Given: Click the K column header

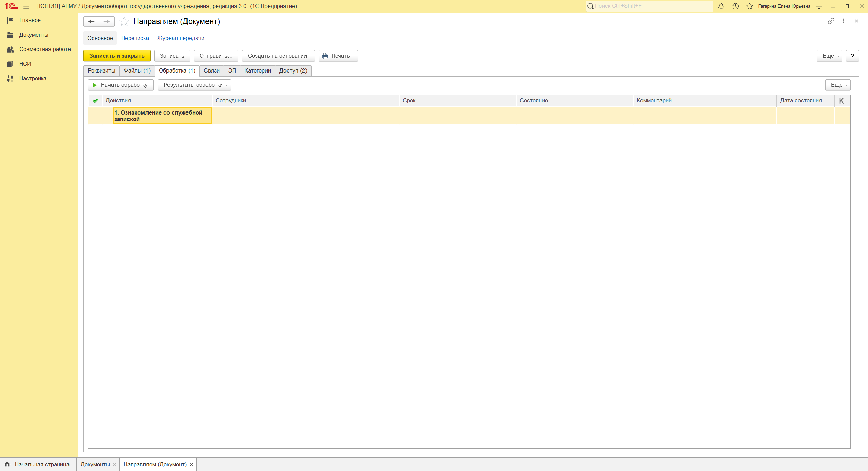Looking at the screenshot, I should point(842,101).
